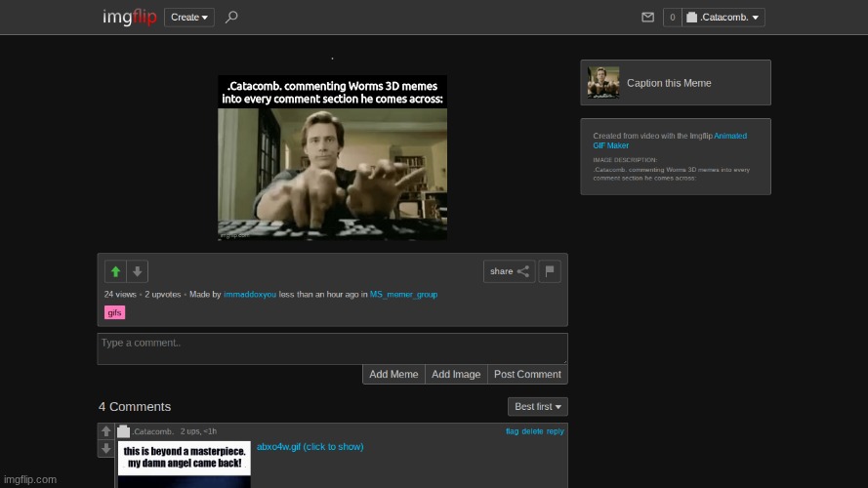Open the Caption this Meme card

[676, 82]
